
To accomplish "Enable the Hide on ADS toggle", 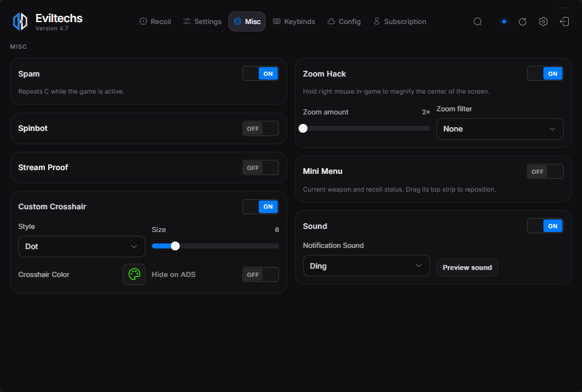I will (261, 274).
